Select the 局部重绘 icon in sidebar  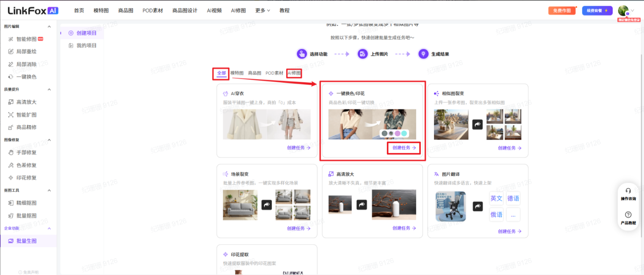(11, 51)
